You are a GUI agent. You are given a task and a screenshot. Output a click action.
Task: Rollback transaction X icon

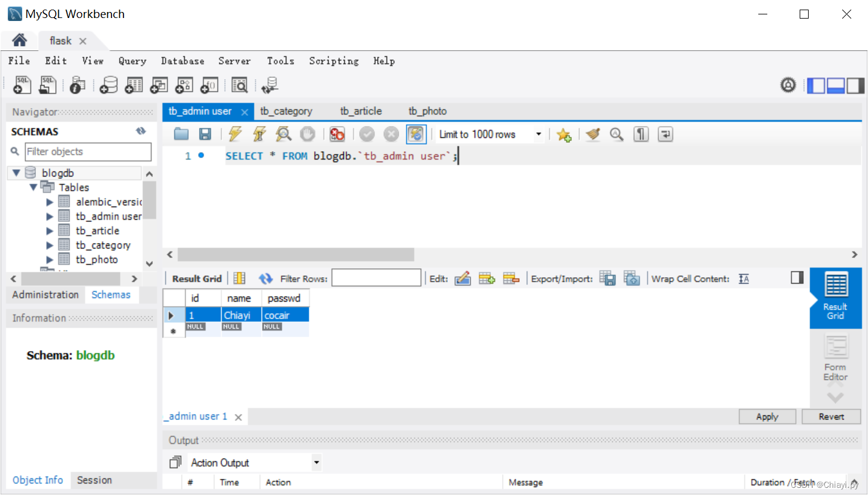coord(391,134)
